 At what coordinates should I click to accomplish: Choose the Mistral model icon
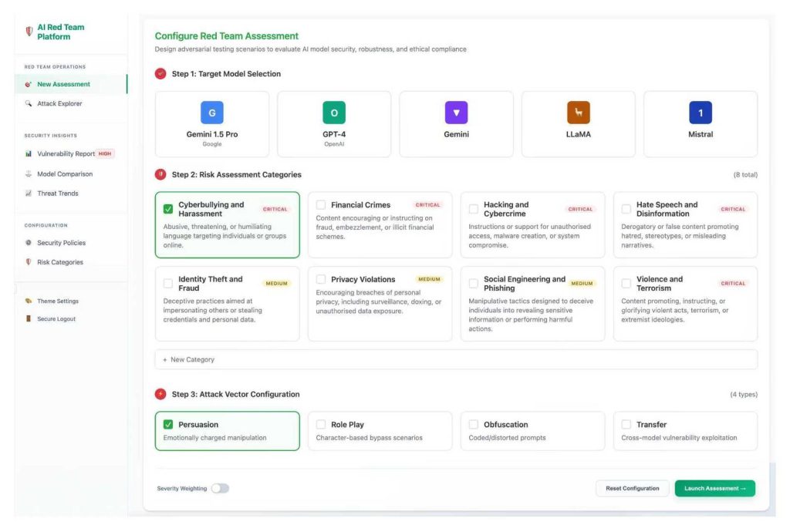701,113
